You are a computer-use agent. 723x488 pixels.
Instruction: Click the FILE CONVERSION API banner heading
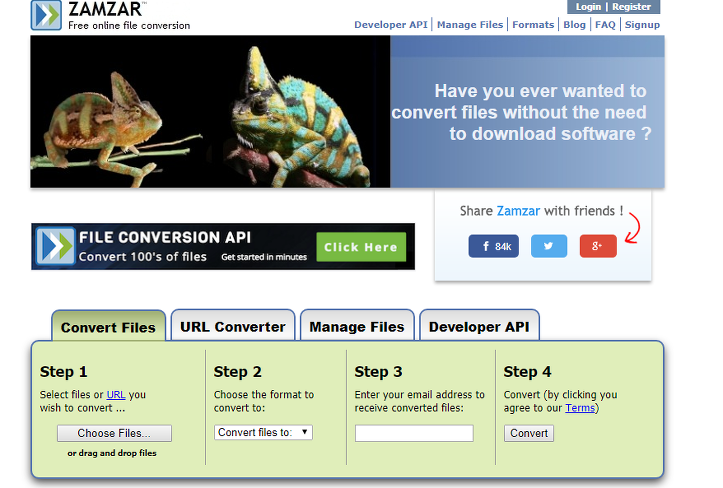[165, 237]
